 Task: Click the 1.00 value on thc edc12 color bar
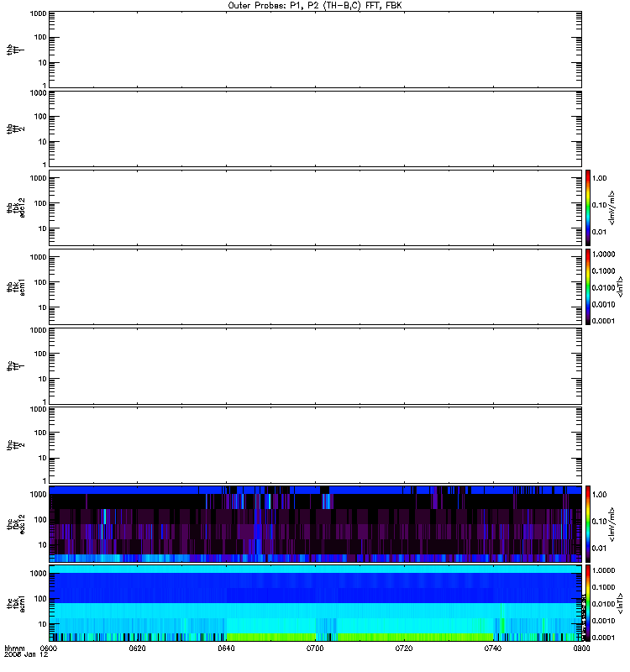(x=599, y=495)
